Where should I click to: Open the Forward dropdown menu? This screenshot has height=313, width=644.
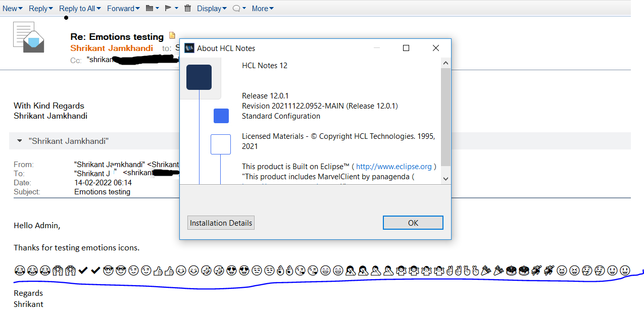123,8
